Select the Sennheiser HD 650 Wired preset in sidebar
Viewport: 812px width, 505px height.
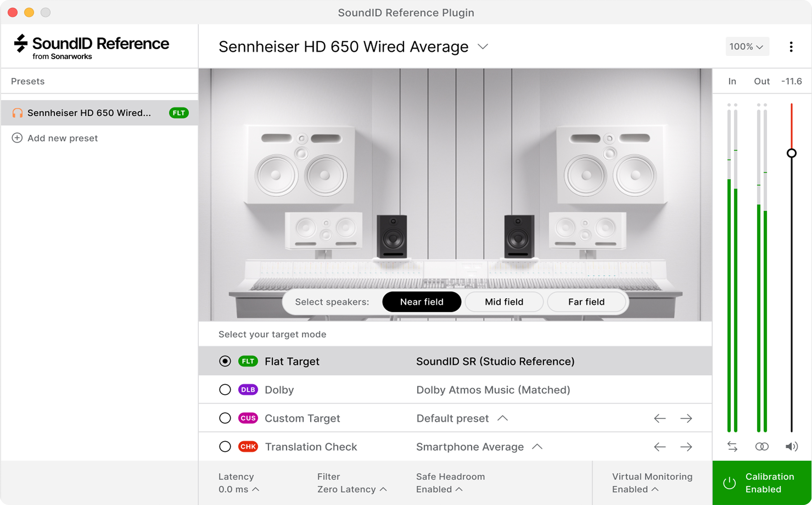[x=90, y=113]
